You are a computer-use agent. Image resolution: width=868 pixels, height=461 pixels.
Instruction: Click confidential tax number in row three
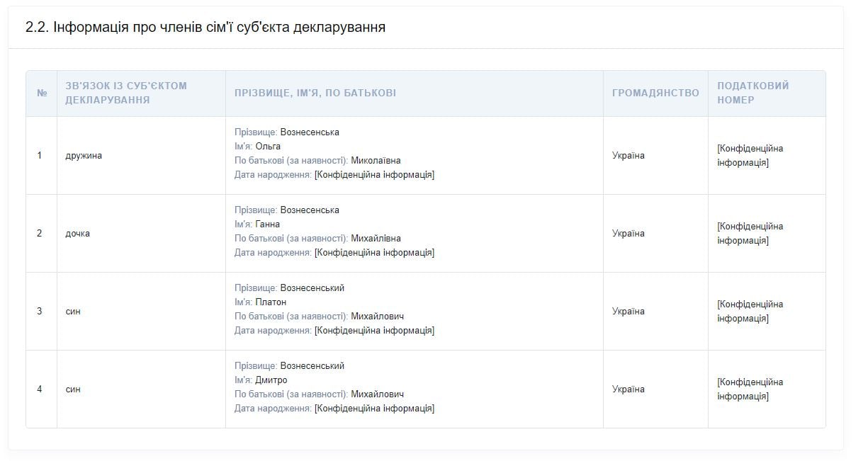tap(750, 312)
